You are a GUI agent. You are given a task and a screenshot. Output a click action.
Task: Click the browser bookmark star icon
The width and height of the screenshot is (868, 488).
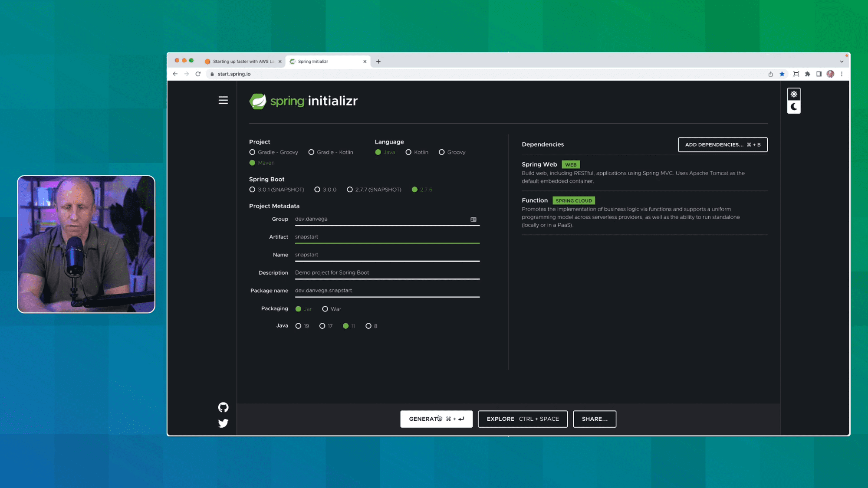point(782,74)
